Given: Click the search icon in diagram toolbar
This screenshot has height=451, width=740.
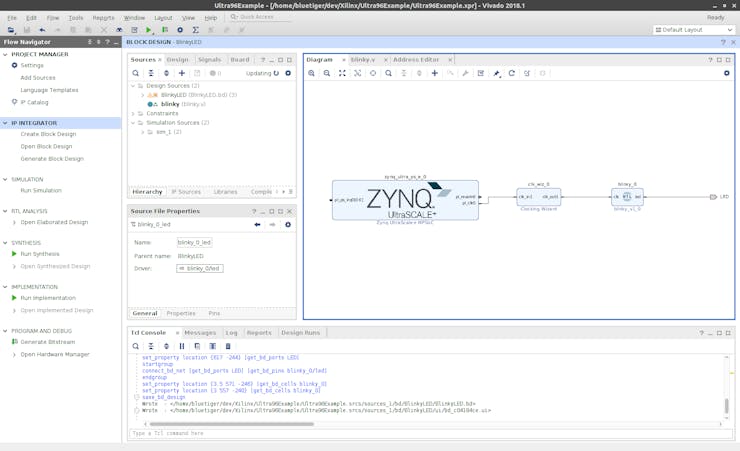Looking at the screenshot, I should pos(388,73).
